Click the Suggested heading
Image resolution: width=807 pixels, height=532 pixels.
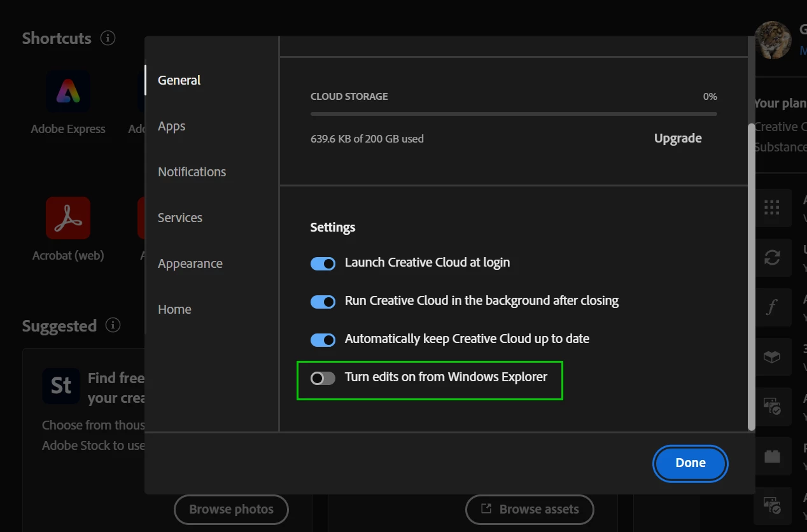point(59,326)
